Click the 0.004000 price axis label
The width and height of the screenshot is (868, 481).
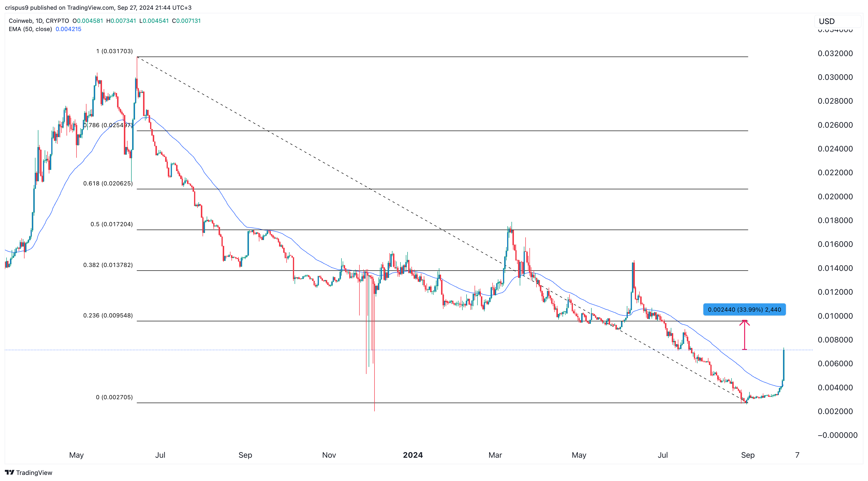click(835, 388)
